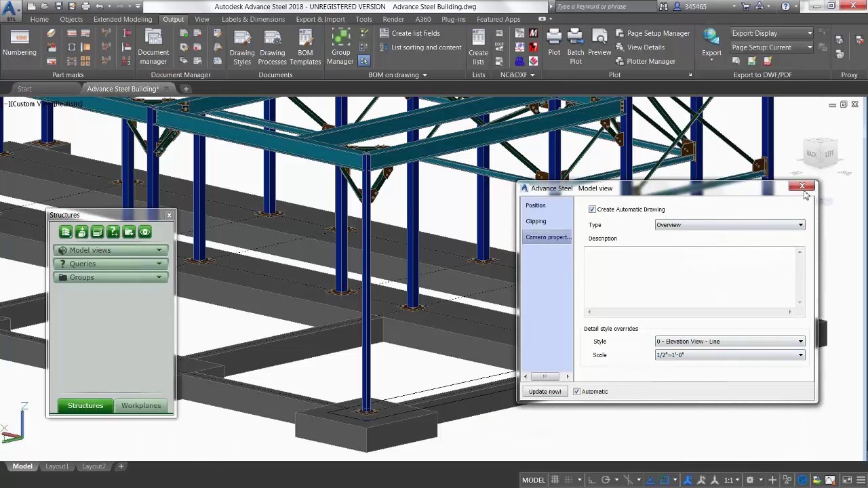Click the workspace gear icon in status bar
Image resolution: width=868 pixels, height=488 pixels.
click(x=750, y=480)
